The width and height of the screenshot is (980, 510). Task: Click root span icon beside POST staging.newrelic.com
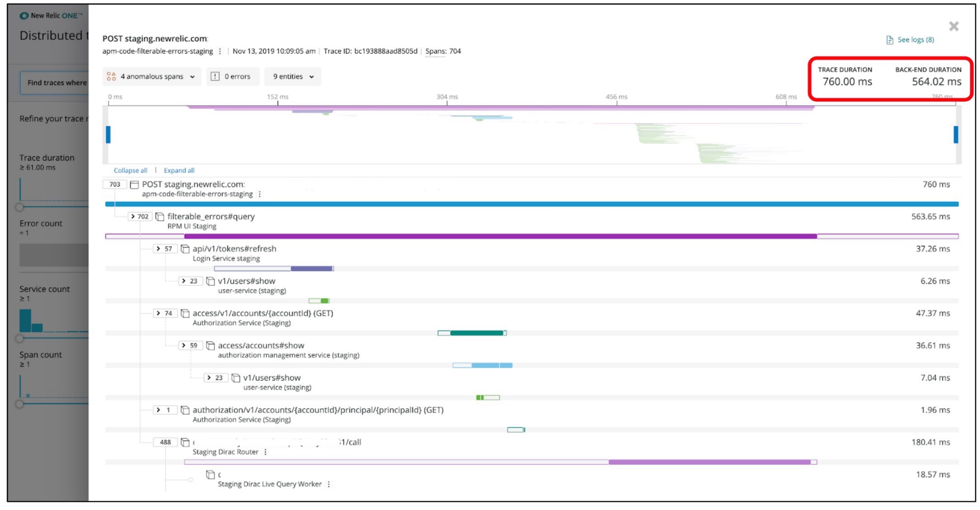click(x=134, y=185)
